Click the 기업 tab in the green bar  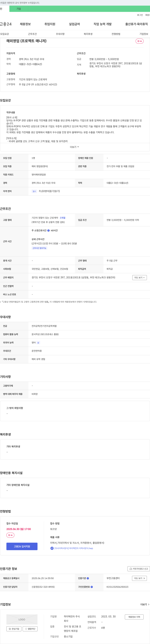[19, 9]
